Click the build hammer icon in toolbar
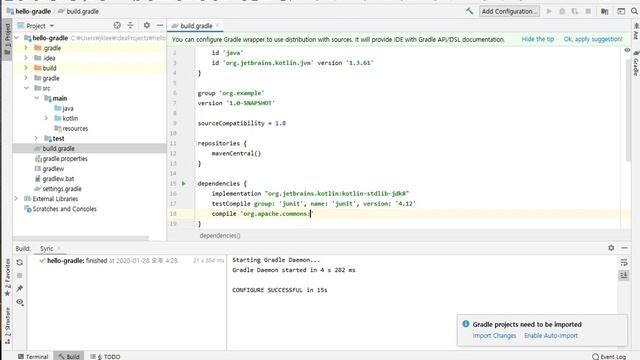The height and width of the screenshot is (360, 640). pyautogui.click(x=469, y=11)
